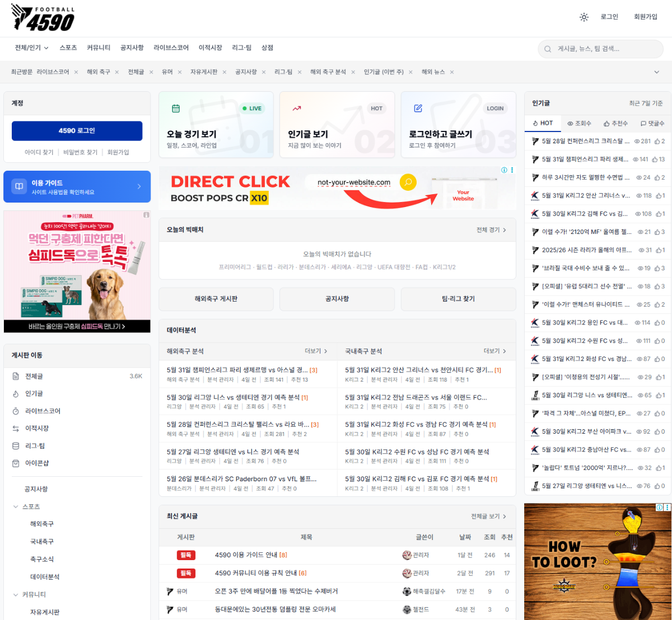Select the 댓글수 tab in 인기글 panel
The width and height of the screenshot is (672, 620).
click(652, 123)
